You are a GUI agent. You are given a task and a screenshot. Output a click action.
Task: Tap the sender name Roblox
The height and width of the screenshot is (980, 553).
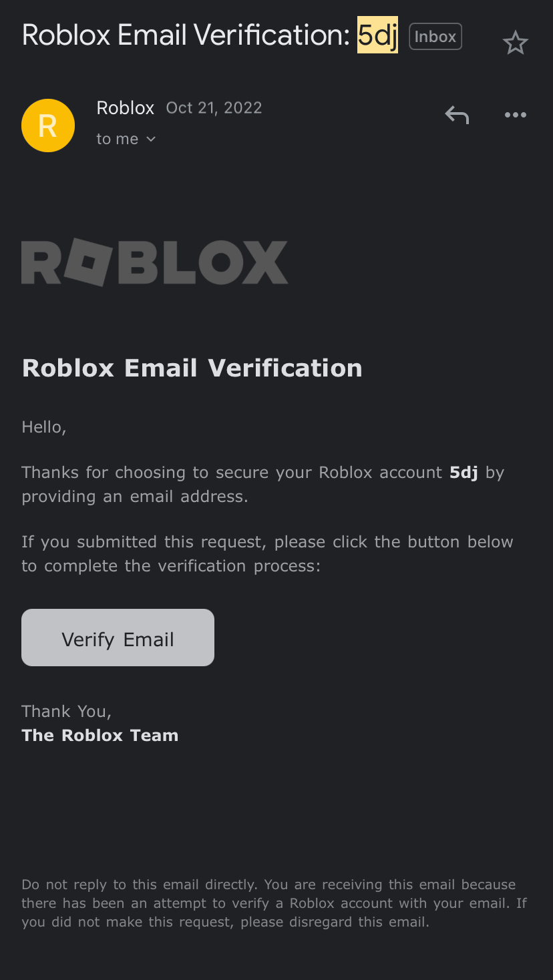(126, 108)
